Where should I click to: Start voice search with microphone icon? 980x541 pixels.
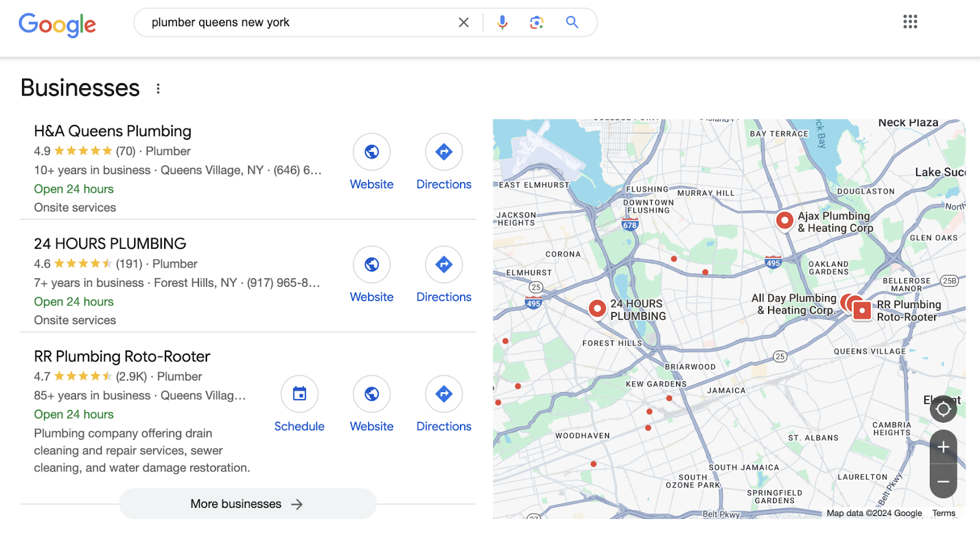coord(502,23)
